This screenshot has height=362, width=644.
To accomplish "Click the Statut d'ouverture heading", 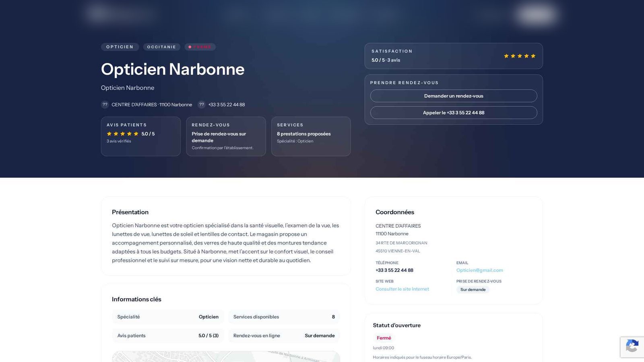I will point(396,325).
